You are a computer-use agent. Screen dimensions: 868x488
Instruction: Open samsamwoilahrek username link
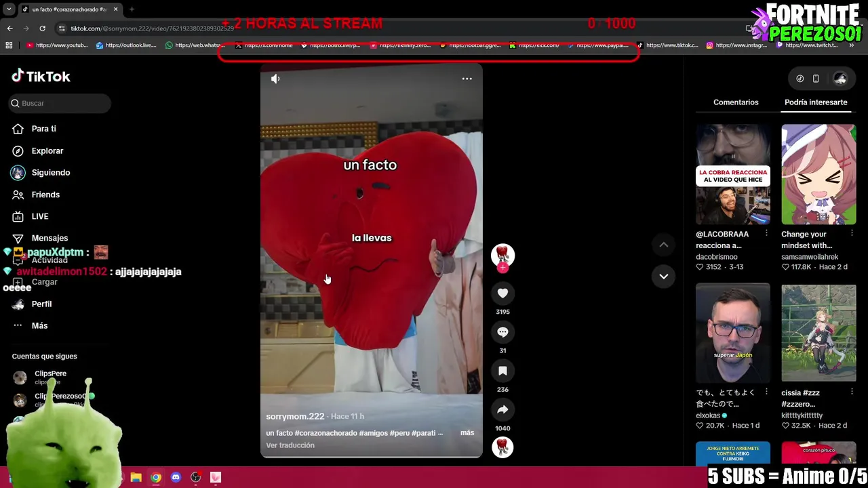(x=810, y=257)
